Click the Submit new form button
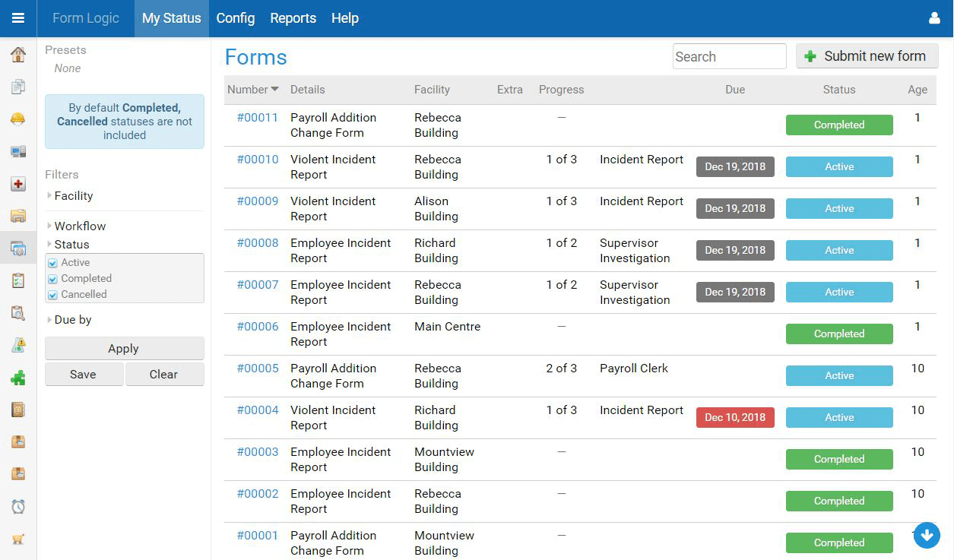Viewport: 954px width, 560px height. pyautogui.click(x=867, y=55)
